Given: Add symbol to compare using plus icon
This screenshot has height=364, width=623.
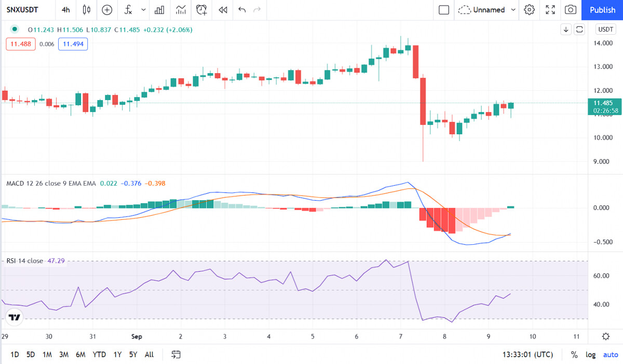Looking at the screenshot, I should click(107, 9).
